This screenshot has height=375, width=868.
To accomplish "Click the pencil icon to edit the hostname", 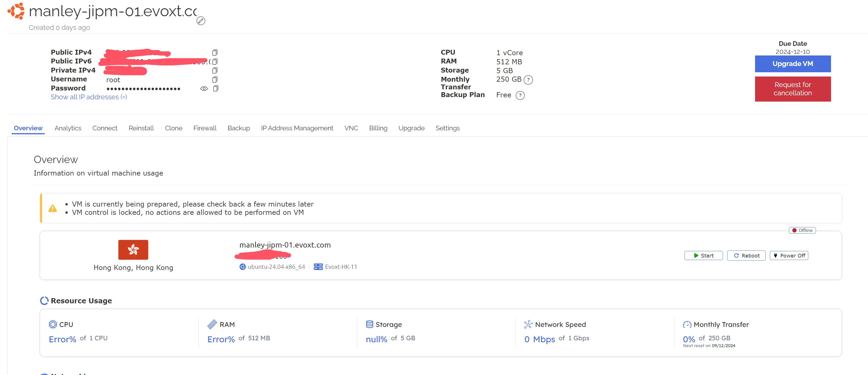I will tap(201, 21).
